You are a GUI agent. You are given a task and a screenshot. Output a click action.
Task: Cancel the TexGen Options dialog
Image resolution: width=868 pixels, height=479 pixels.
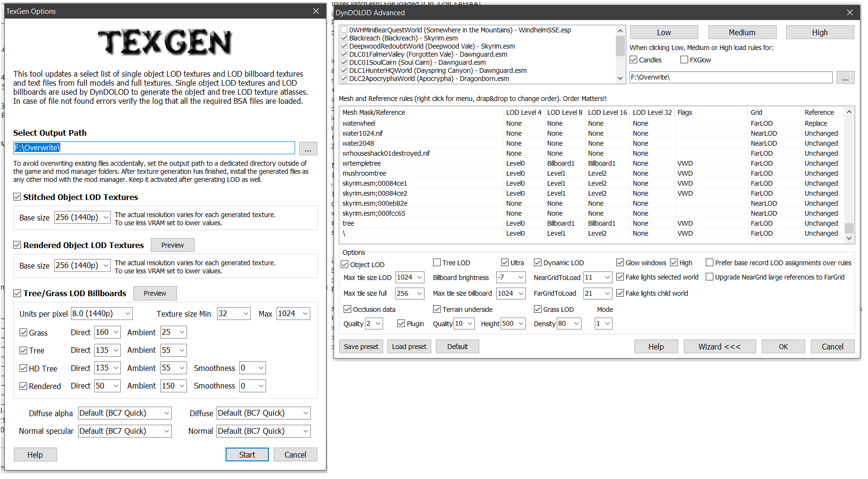(296, 455)
